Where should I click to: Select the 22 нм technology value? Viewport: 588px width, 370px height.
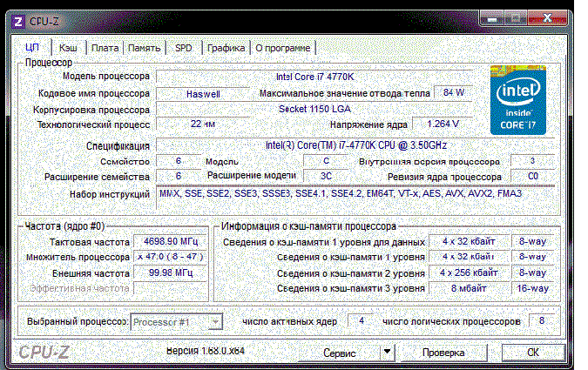203,124
